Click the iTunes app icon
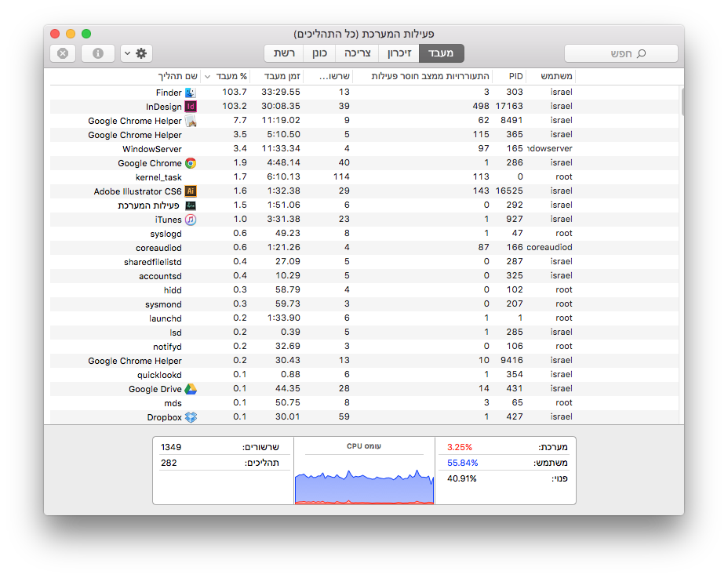The image size is (728, 578). click(x=191, y=220)
